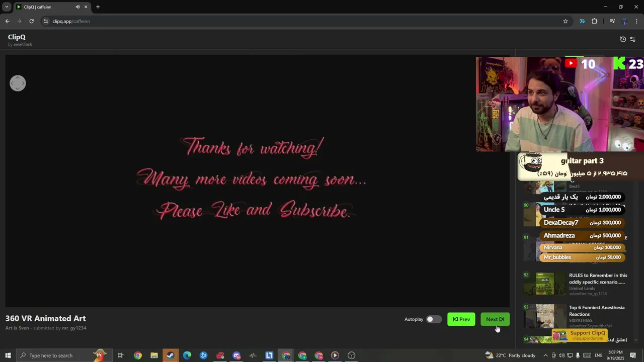644x362 pixels.
Task: Go back to the previous page
Action: [x=7, y=21]
